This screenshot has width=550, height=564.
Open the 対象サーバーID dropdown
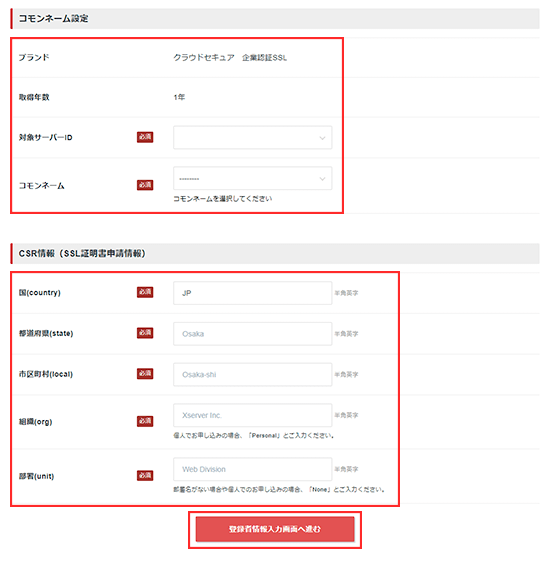tap(253, 137)
